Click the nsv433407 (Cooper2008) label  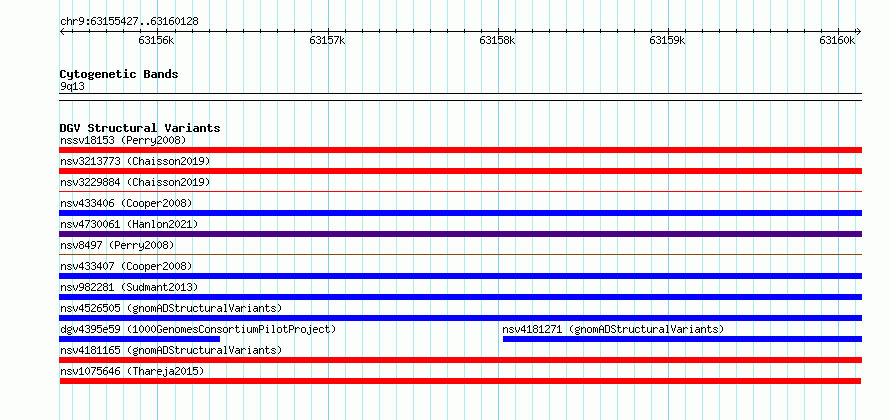pos(126,266)
